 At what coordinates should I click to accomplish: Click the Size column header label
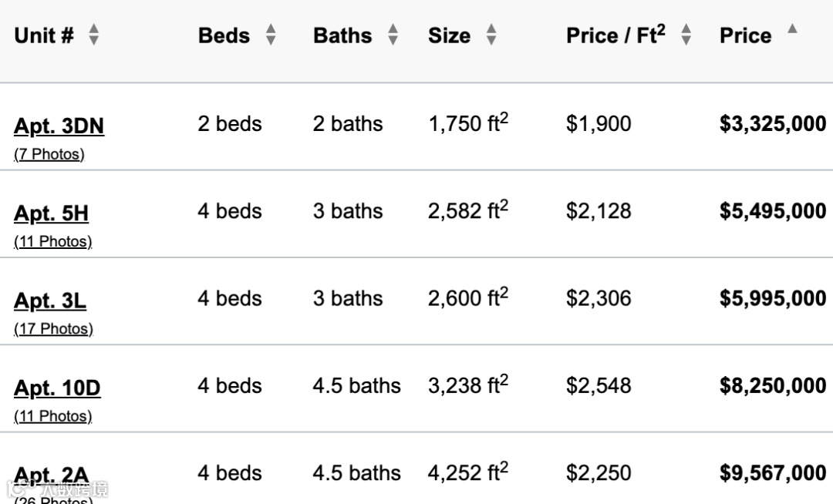click(449, 35)
